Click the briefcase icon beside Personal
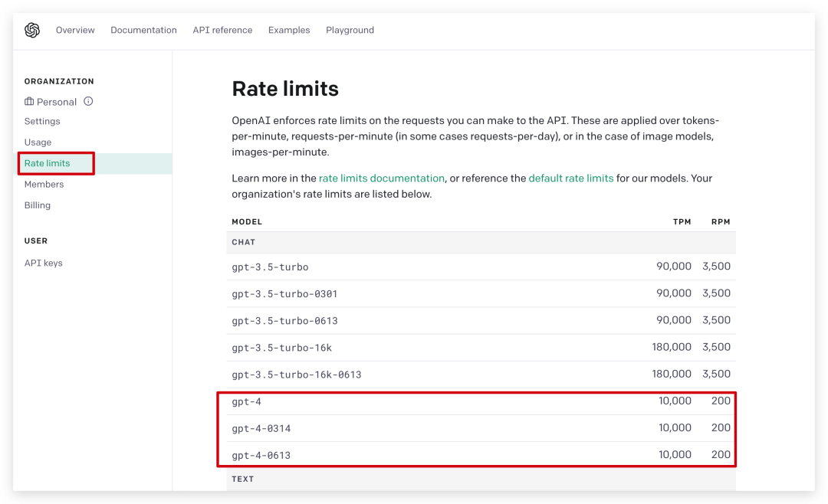The image size is (828, 504). [29, 101]
